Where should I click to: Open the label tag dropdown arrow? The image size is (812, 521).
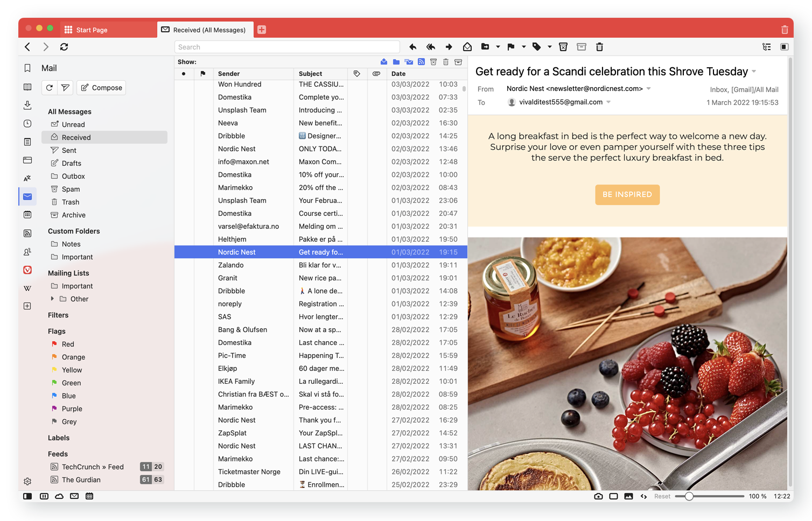(x=549, y=47)
